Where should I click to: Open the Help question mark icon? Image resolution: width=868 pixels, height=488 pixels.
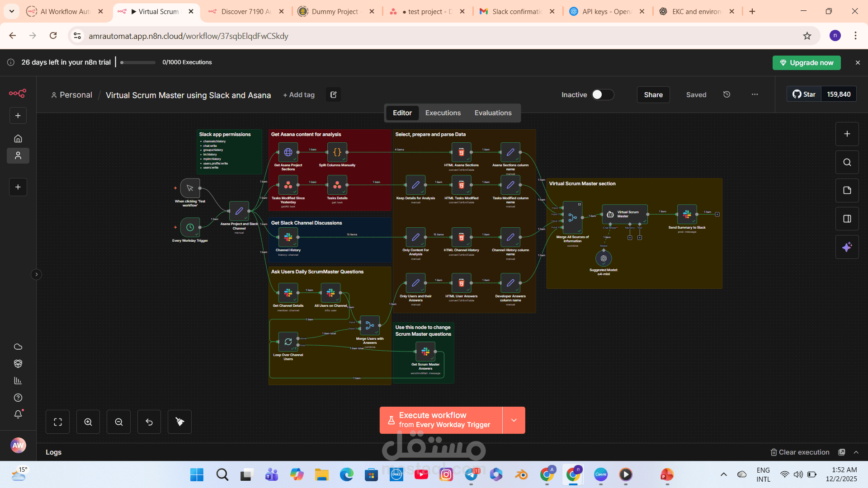[x=18, y=398]
